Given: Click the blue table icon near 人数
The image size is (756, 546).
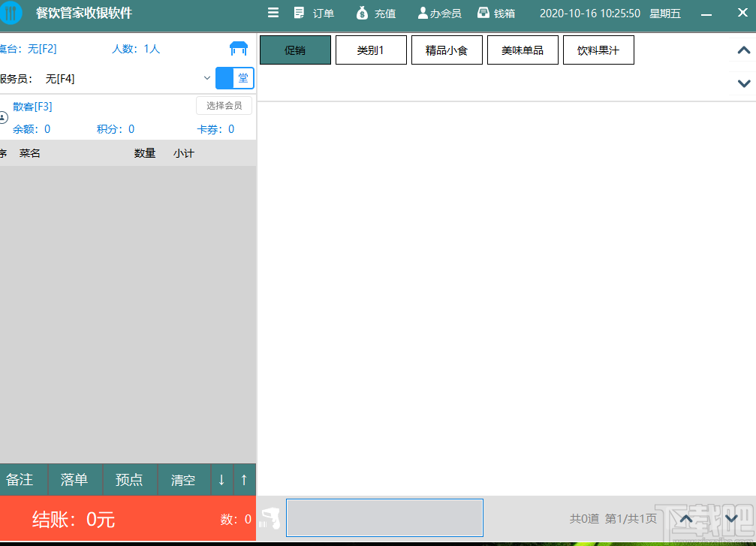Looking at the screenshot, I should pyautogui.click(x=238, y=48).
